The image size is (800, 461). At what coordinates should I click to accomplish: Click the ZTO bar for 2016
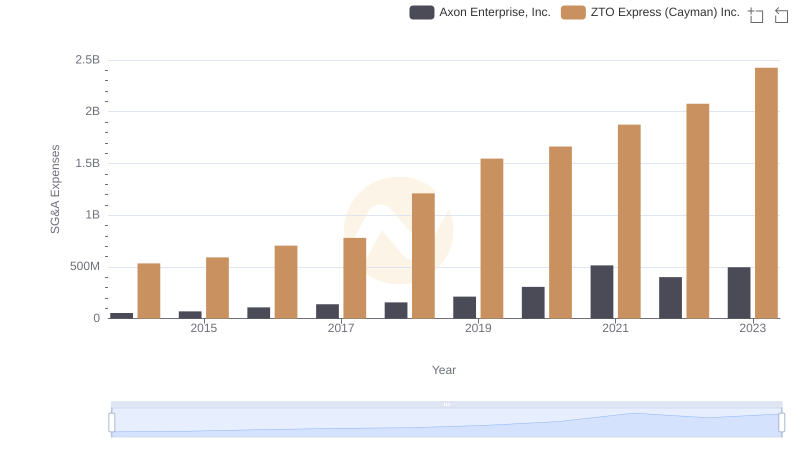tap(286, 282)
